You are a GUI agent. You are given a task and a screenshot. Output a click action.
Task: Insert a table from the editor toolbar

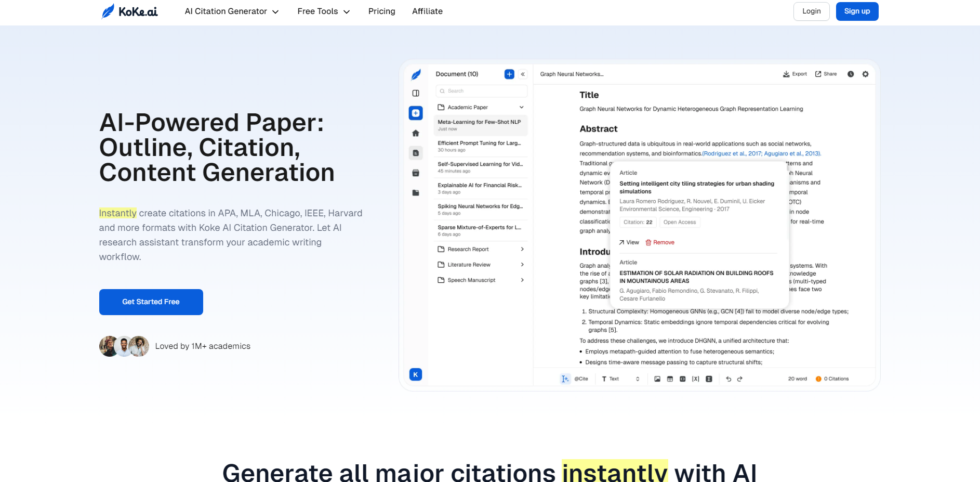pyautogui.click(x=670, y=379)
